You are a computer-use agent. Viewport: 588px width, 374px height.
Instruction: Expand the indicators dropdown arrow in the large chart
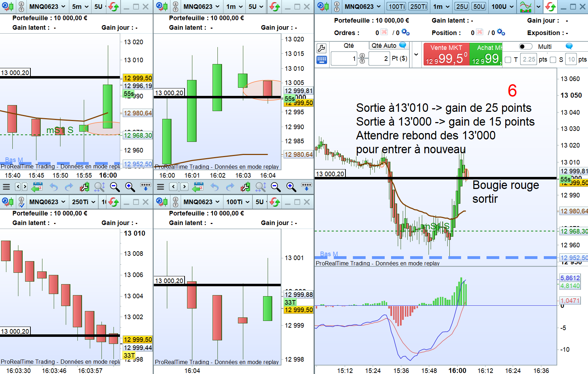pyautogui.click(x=538, y=6)
